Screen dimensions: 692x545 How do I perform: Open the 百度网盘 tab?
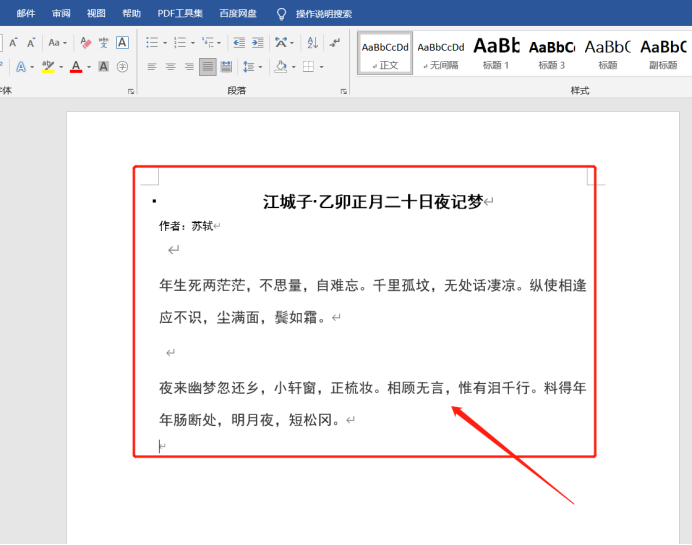[238, 14]
